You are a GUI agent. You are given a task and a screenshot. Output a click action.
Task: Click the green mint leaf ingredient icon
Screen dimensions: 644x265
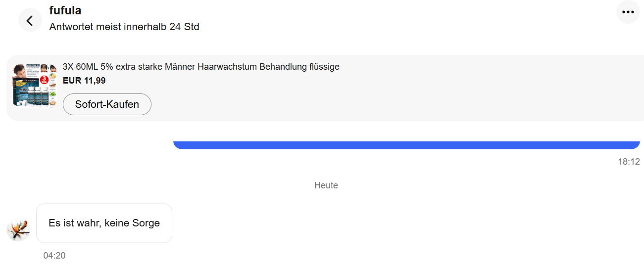click(53, 93)
